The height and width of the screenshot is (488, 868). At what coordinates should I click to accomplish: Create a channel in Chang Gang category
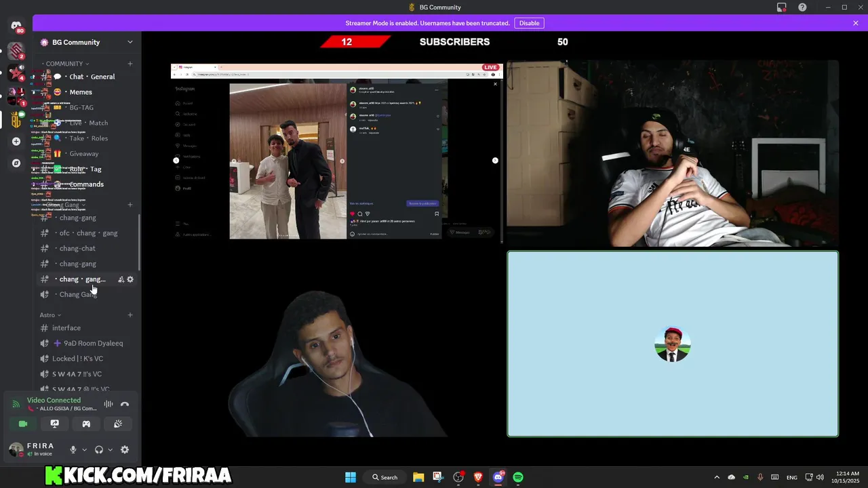130,205
